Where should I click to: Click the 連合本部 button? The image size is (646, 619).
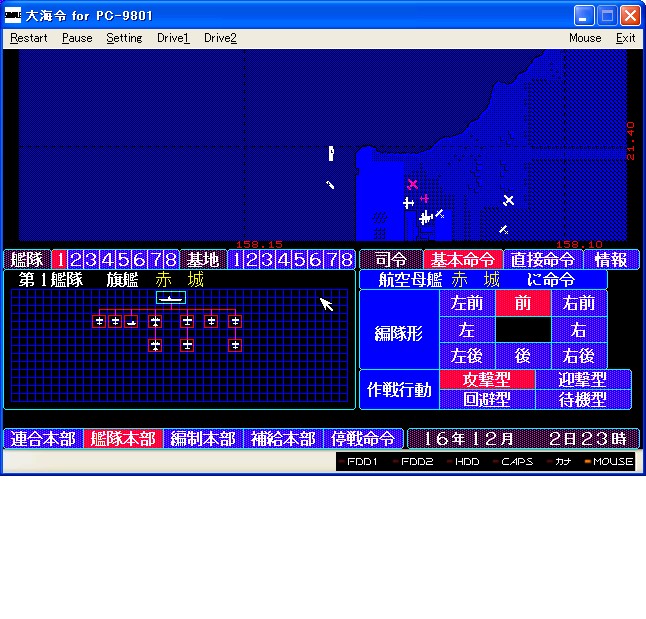click(43, 439)
